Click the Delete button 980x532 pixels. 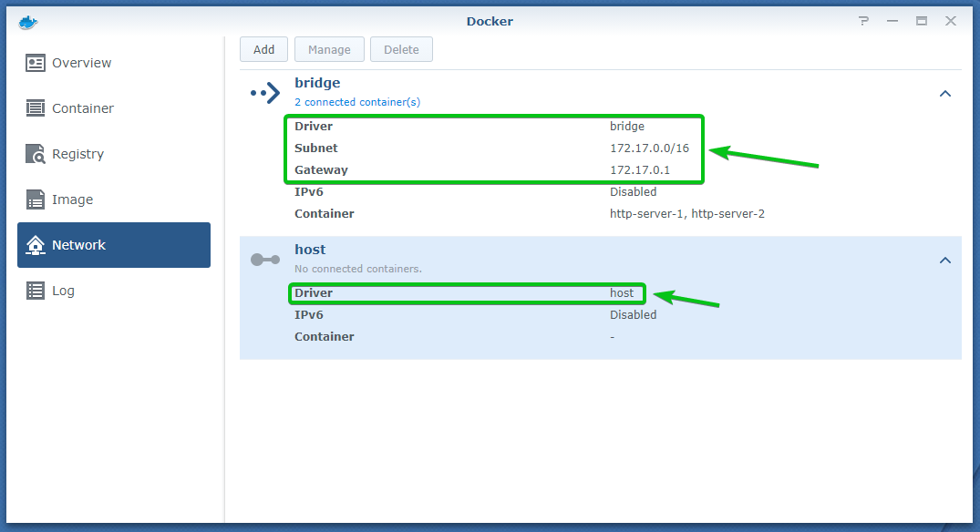click(401, 49)
